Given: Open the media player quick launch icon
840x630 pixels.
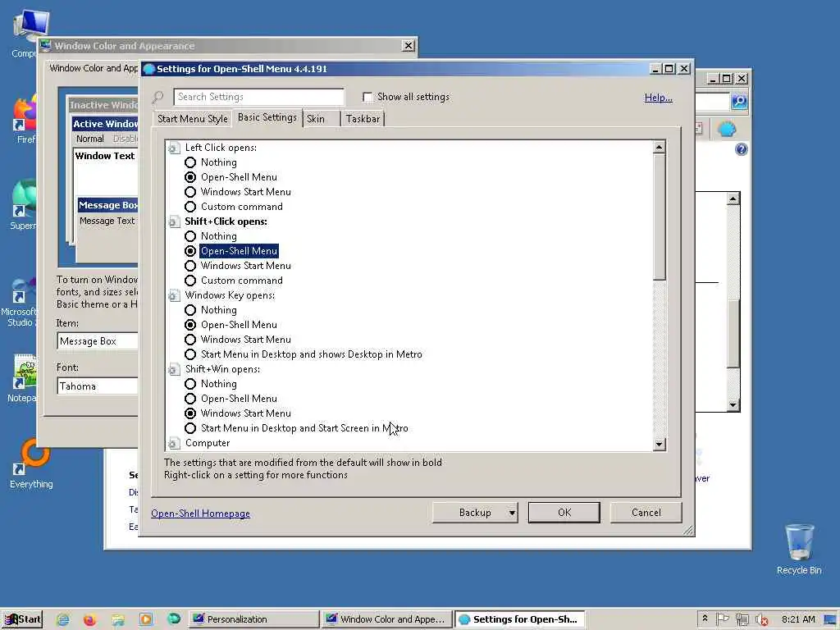Looking at the screenshot, I should [x=146, y=620].
